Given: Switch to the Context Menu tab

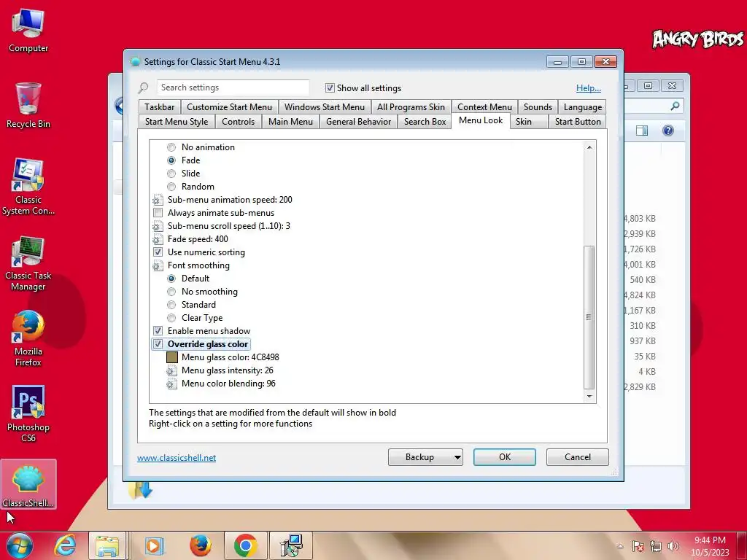Looking at the screenshot, I should pyautogui.click(x=484, y=107).
